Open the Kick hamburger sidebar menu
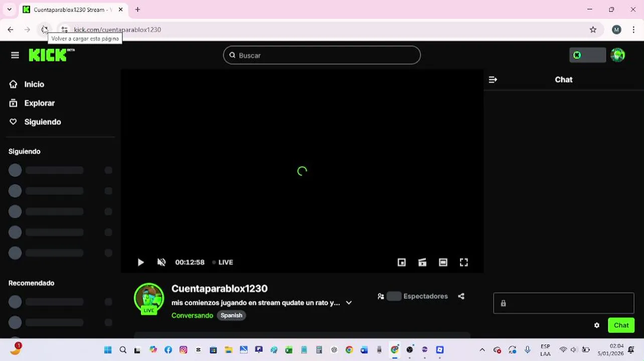The image size is (644, 361). tap(15, 55)
